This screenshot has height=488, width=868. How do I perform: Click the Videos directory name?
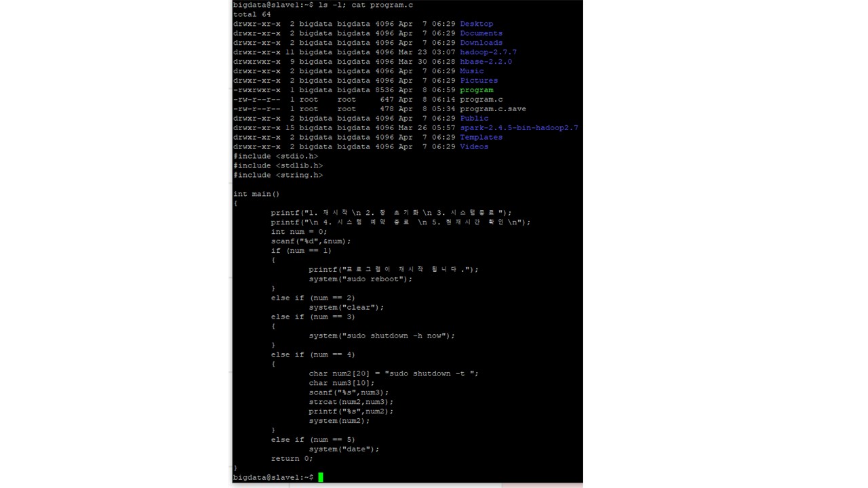pyautogui.click(x=474, y=147)
